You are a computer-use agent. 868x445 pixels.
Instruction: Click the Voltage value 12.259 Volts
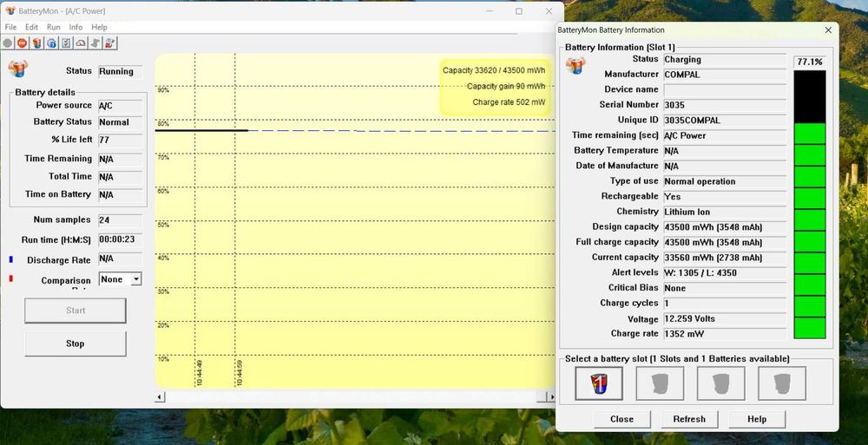pos(725,319)
